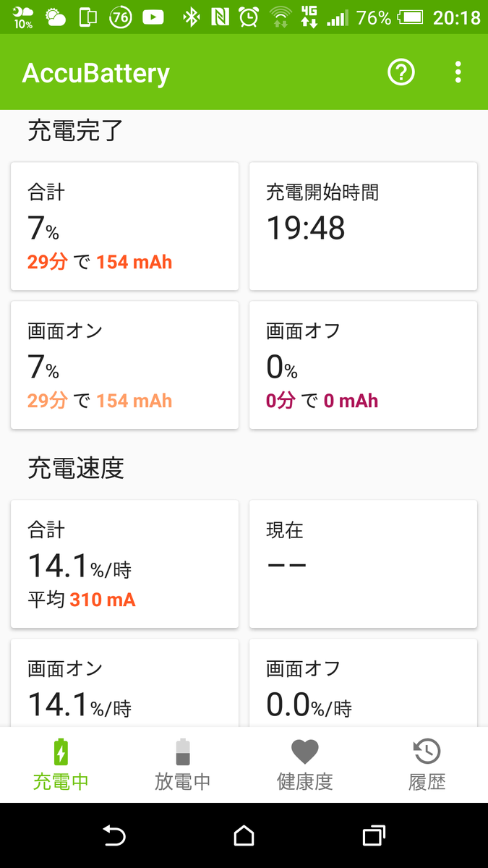Tap the YouTube notification icon in status bar

tap(153, 17)
